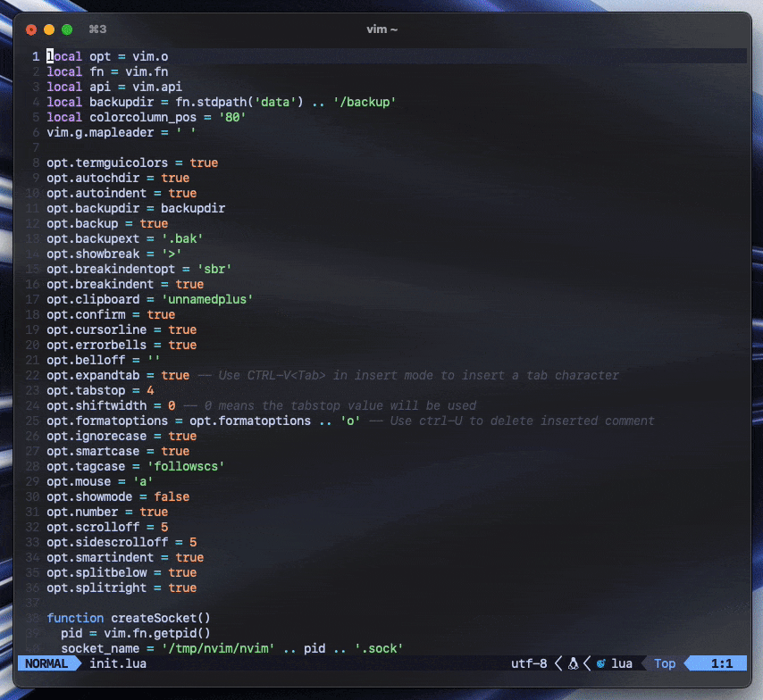The image size is (763, 700).
Task: Click the chevron separating lua and Top segments
Action: (x=641, y=663)
